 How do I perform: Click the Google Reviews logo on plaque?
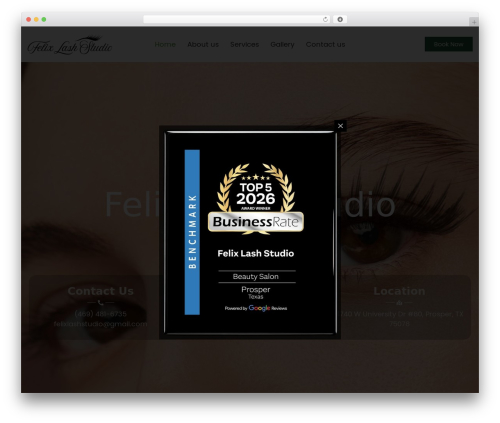point(256,308)
